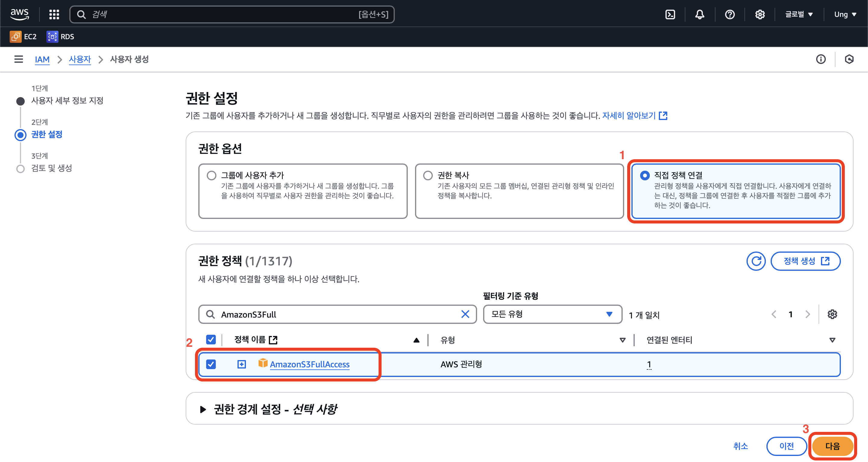Select the 그룹에 사용자 추가 radio option

pos(212,175)
